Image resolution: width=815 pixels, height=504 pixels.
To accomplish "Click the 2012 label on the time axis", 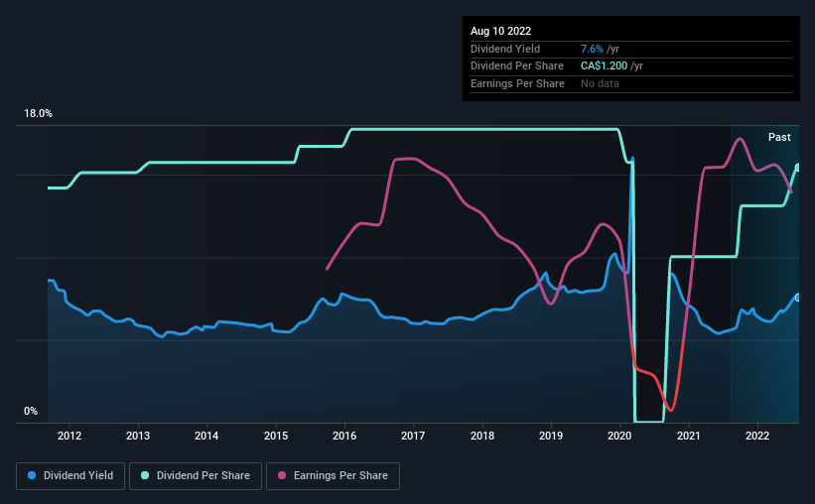I will [69, 436].
